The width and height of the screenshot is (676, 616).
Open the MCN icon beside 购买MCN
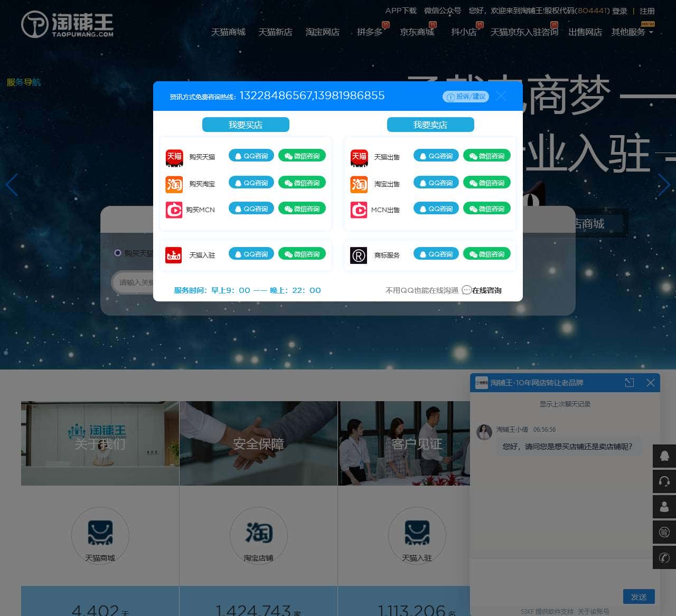(x=174, y=210)
